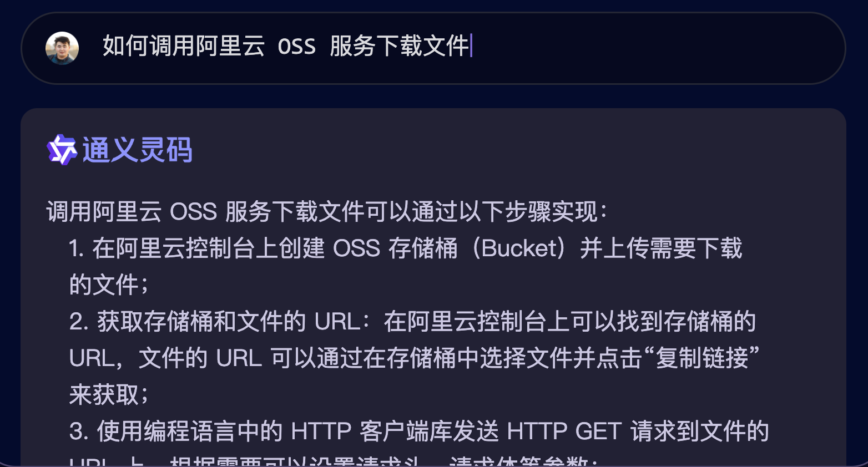Image resolution: width=868 pixels, height=467 pixels.
Task: Click the number 3. list marker
Action: (79, 432)
